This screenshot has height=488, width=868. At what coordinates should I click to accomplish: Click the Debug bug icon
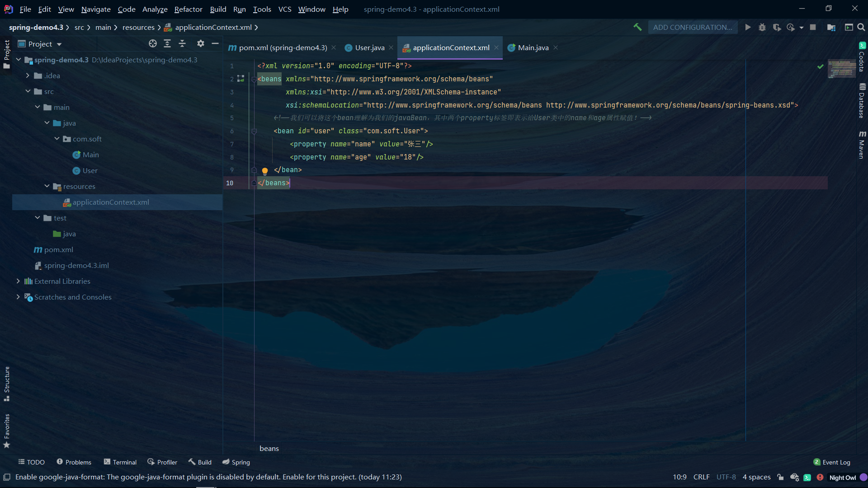click(x=762, y=27)
